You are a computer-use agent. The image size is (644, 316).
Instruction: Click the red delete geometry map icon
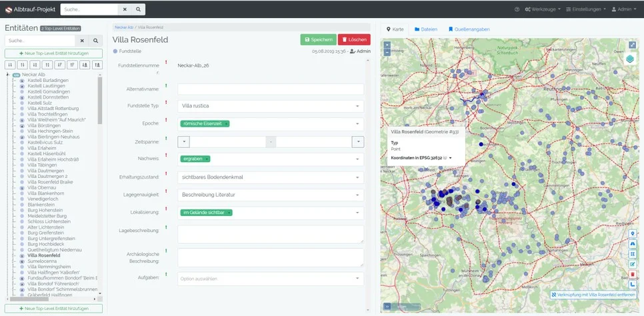(x=632, y=274)
